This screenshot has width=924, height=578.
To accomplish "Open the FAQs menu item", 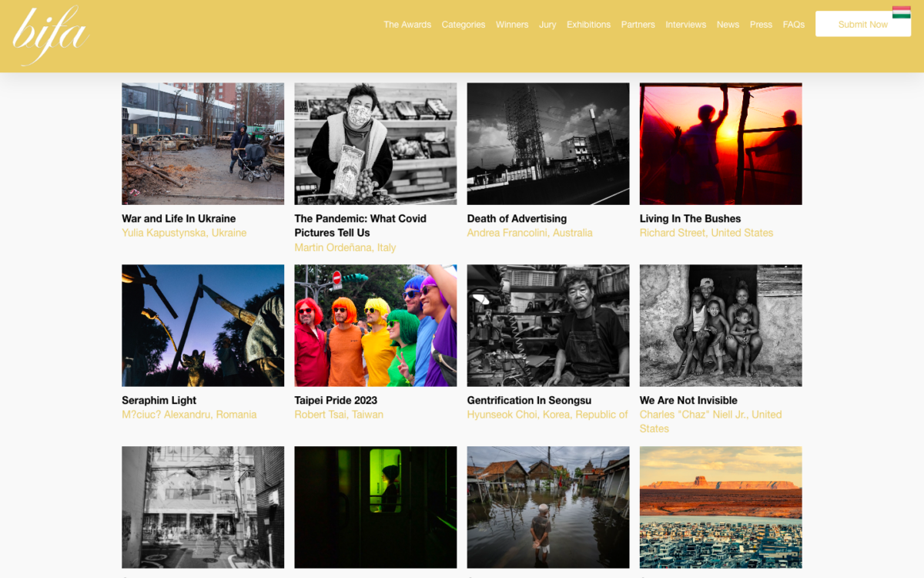I will pyautogui.click(x=794, y=25).
